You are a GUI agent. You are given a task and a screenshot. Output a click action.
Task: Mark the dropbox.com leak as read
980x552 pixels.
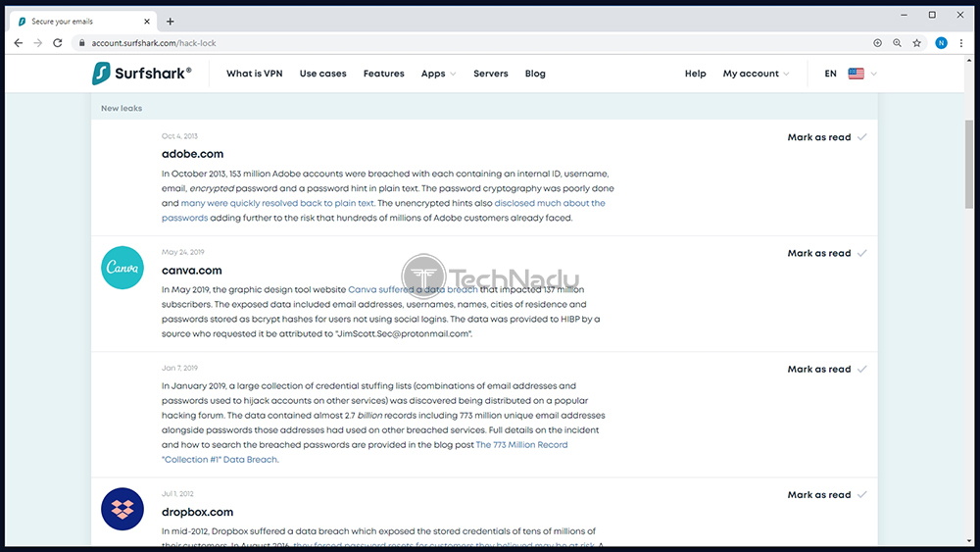(827, 494)
